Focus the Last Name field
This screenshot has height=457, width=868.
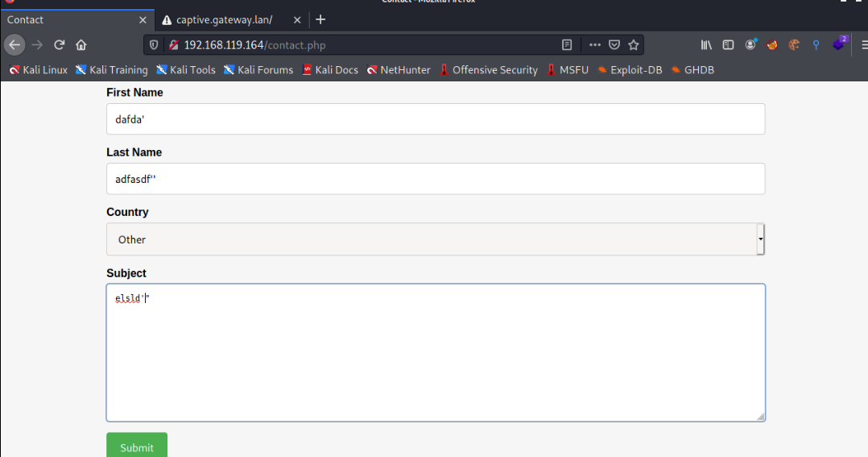(436, 179)
